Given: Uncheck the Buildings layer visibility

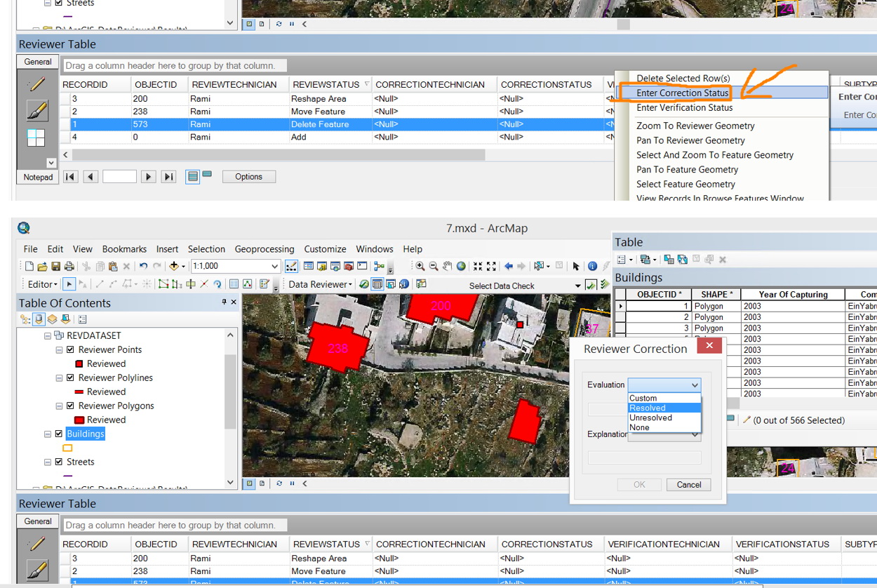Looking at the screenshot, I should (59, 434).
